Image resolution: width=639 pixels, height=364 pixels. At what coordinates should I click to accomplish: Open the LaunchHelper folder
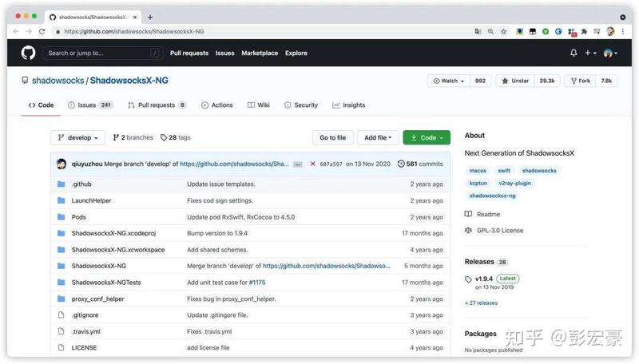coord(91,200)
